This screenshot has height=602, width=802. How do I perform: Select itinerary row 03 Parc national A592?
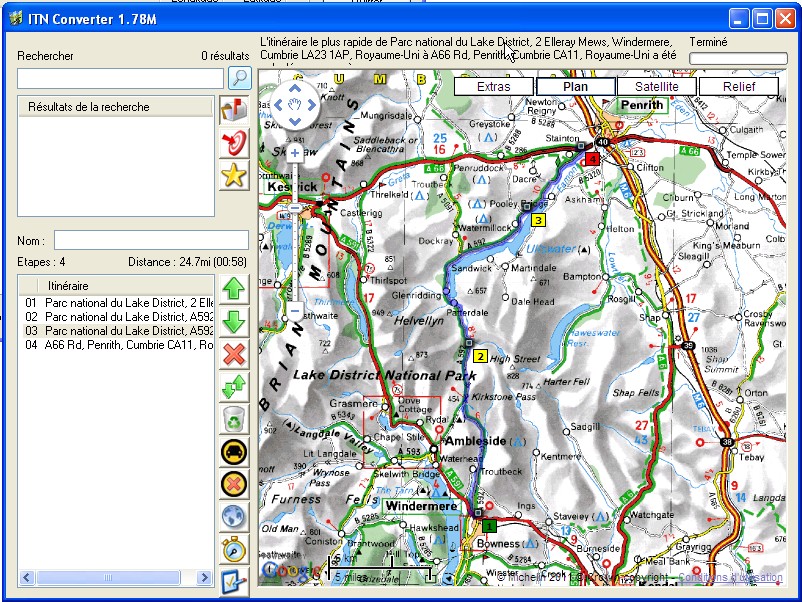[x=117, y=331]
